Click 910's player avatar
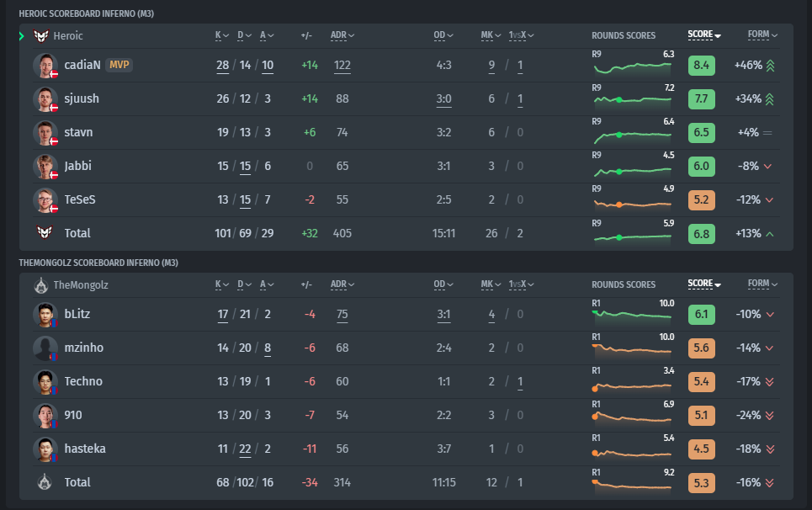 (x=45, y=415)
